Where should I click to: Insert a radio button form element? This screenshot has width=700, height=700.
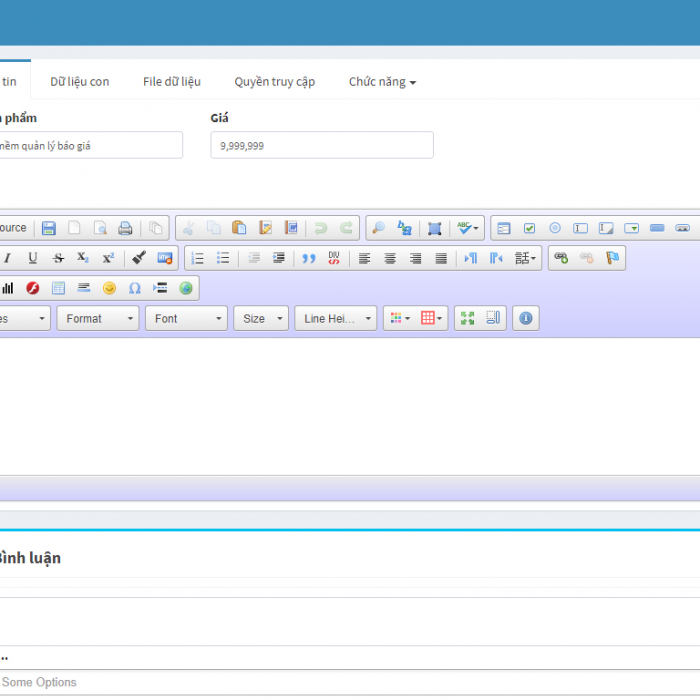tap(555, 228)
